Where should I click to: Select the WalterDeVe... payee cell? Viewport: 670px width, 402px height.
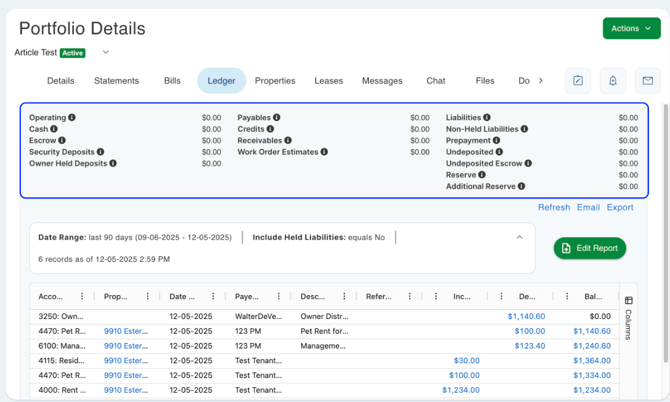click(259, 316)
